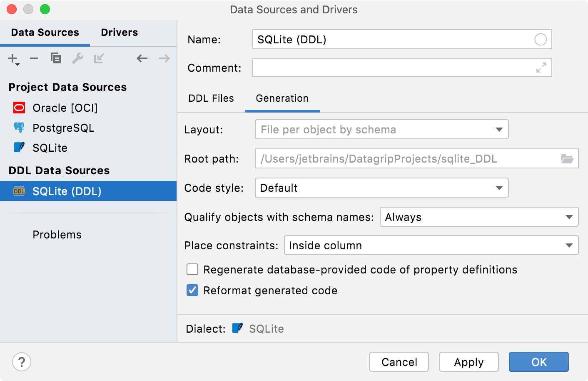The height and width of the screenshot is (381, 588).
Task: Click the Apply button
Action: pyautogui.click(x=468, y=362)
